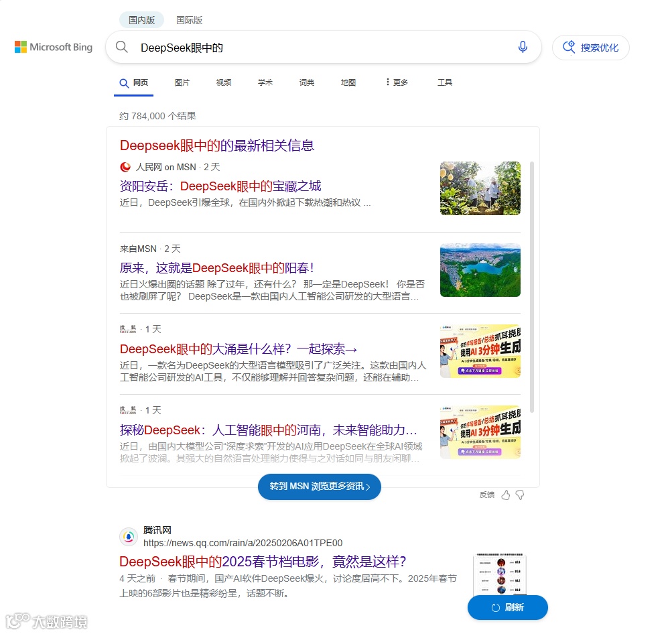Click the 约 784,000 个结果 count text
672x634 pixels.
tap(157, 116)
